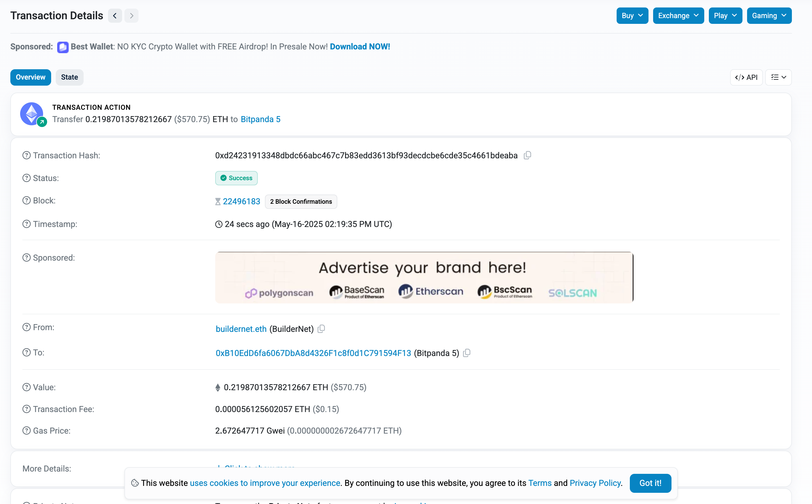
Task: Show help for Transaction Hash field
Action: [26, 155]
